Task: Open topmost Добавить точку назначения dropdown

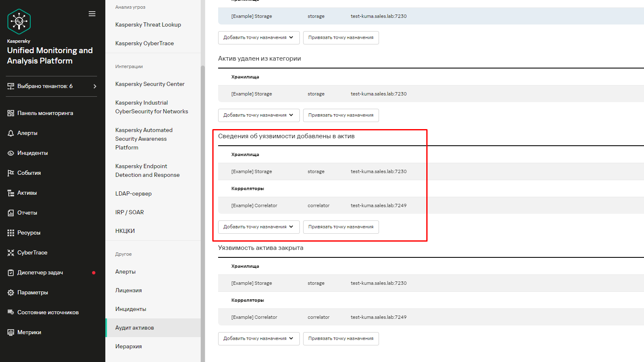Action: pos(259,37)
